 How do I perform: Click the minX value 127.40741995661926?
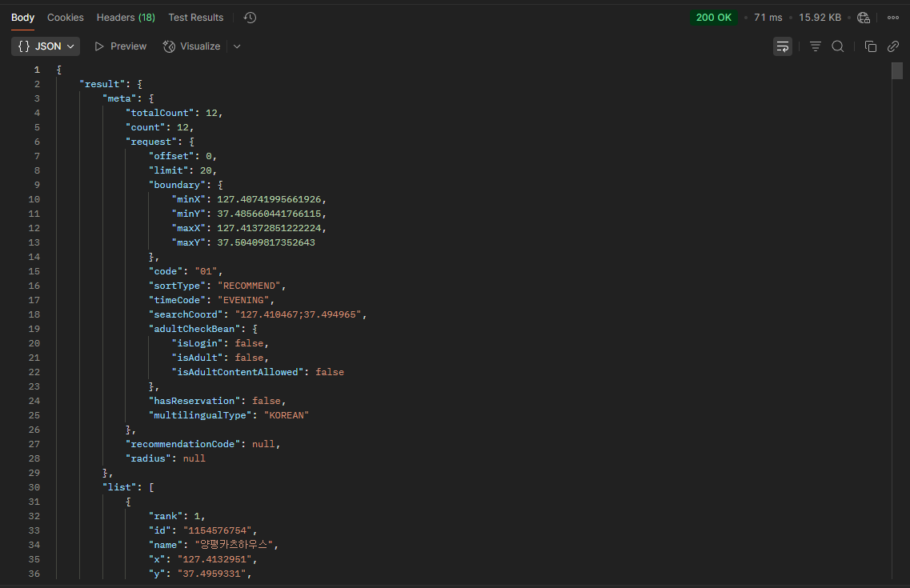pyautogui.click(x=269, y=199)
